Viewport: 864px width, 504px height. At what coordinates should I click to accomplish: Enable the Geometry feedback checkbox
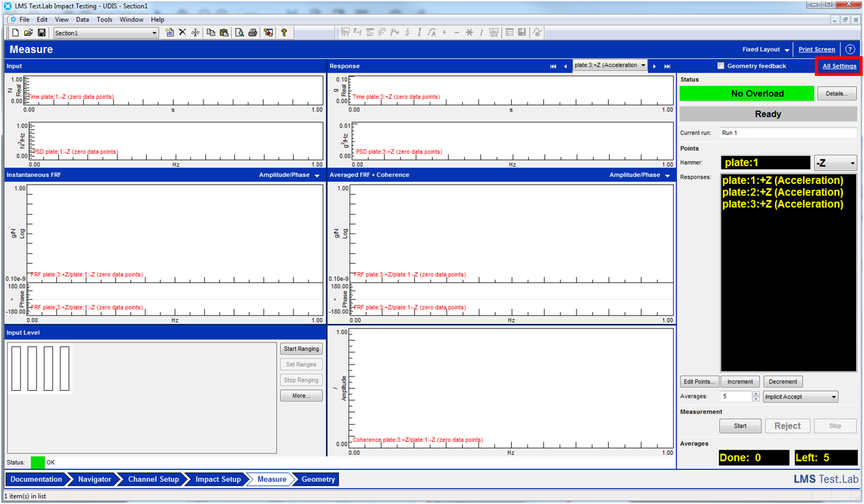(x=721, y=66)
